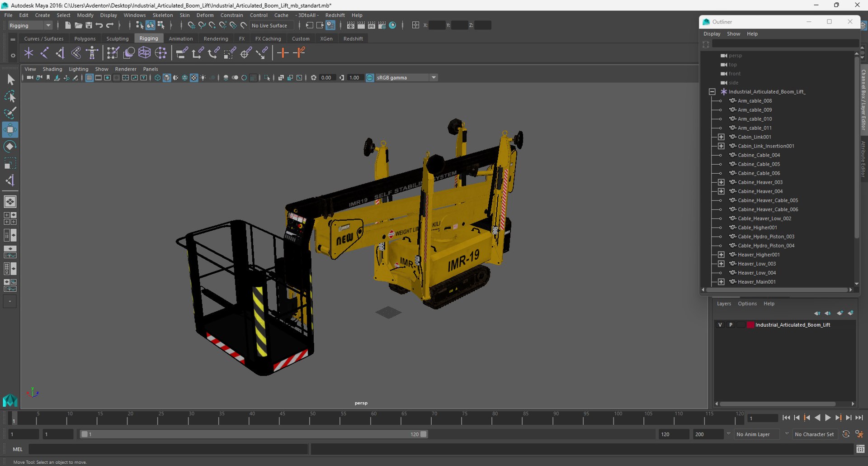Click the IK Handle shelf icon

(x=60, y=53)
